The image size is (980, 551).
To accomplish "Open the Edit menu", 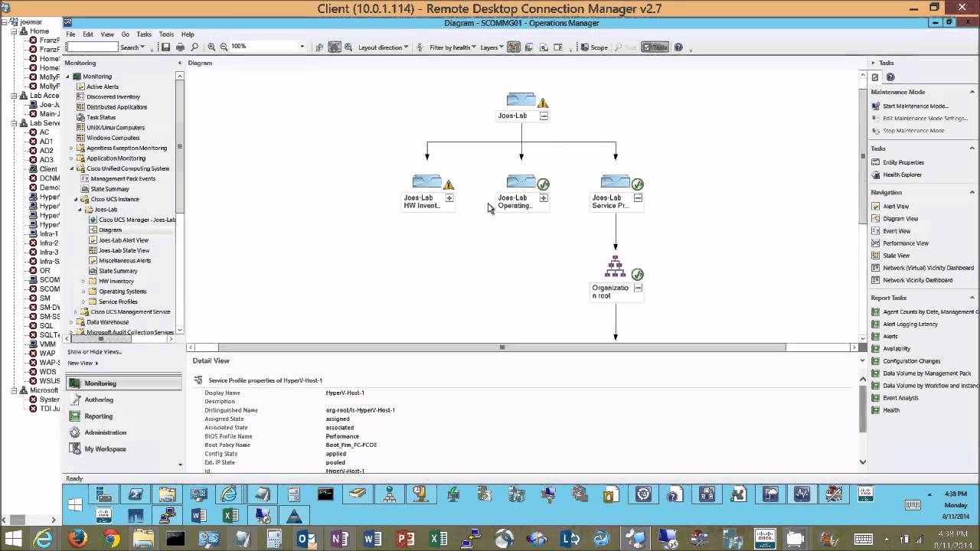I will 88,34.
